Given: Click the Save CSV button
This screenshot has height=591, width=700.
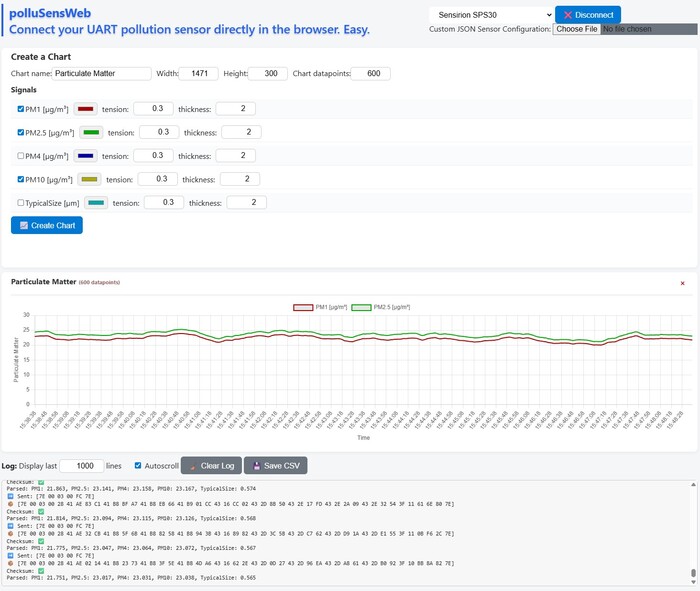Looking at the screenshot, I should (275, 466).
